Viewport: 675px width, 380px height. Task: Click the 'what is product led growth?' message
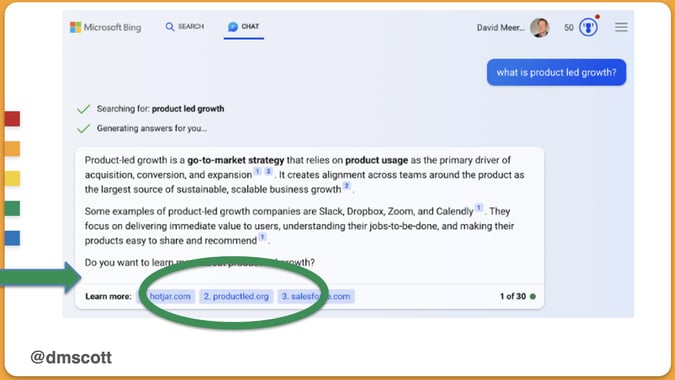coord(556,72)
